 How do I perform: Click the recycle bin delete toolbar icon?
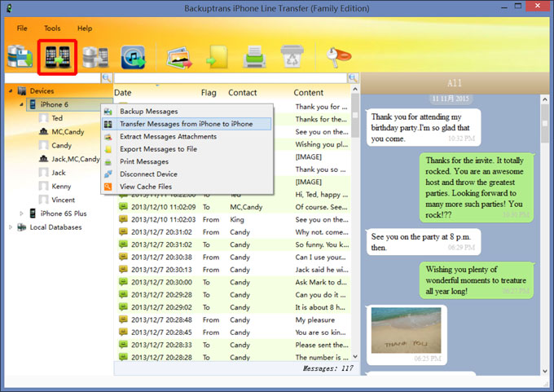tap(292, 56)
